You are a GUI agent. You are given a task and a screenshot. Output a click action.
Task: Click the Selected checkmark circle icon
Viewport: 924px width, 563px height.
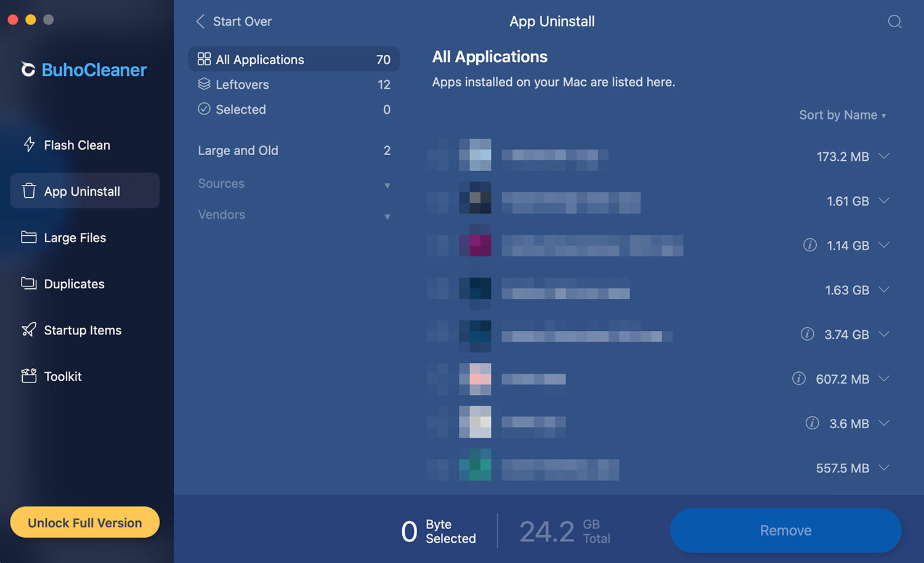point(204,109)
